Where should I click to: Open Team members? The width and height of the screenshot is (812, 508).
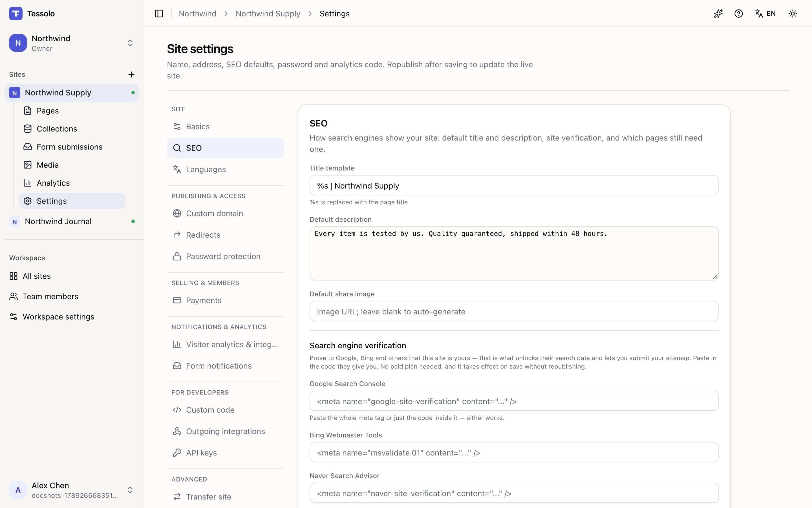[x=72, y=296]
